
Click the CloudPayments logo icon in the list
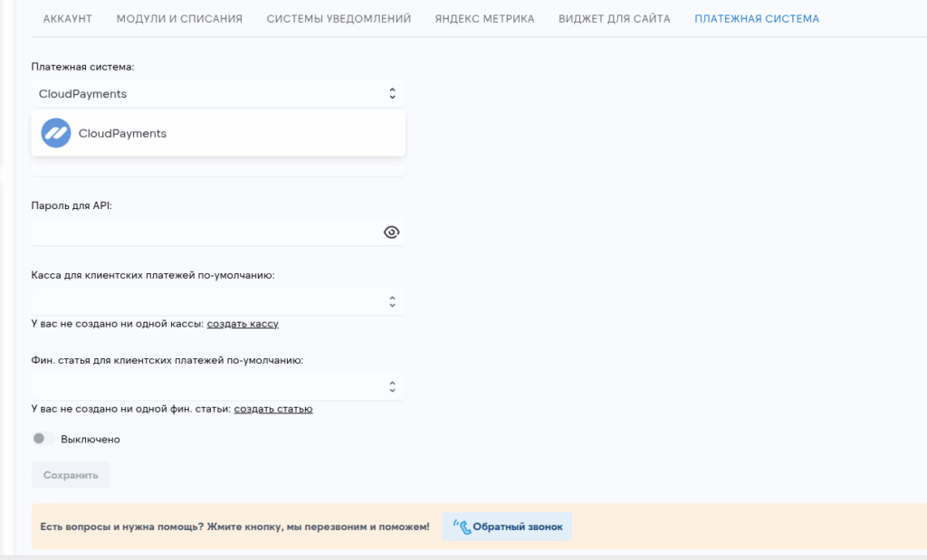[56, 133]
